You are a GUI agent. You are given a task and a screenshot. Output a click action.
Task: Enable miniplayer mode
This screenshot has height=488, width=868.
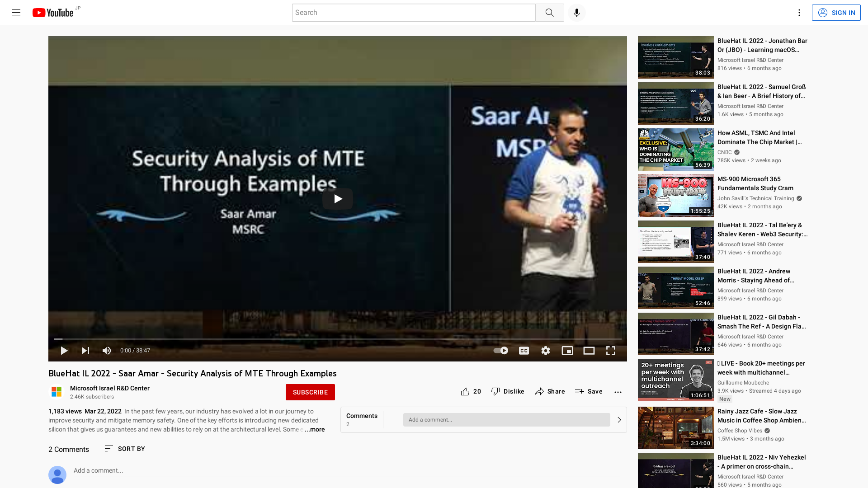pos(567,351)
